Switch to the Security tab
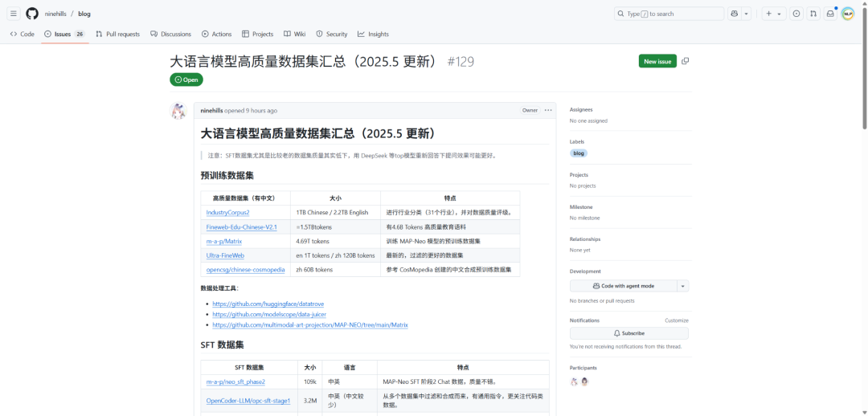This screenshot has height=416, width=868. pos(332,34)
